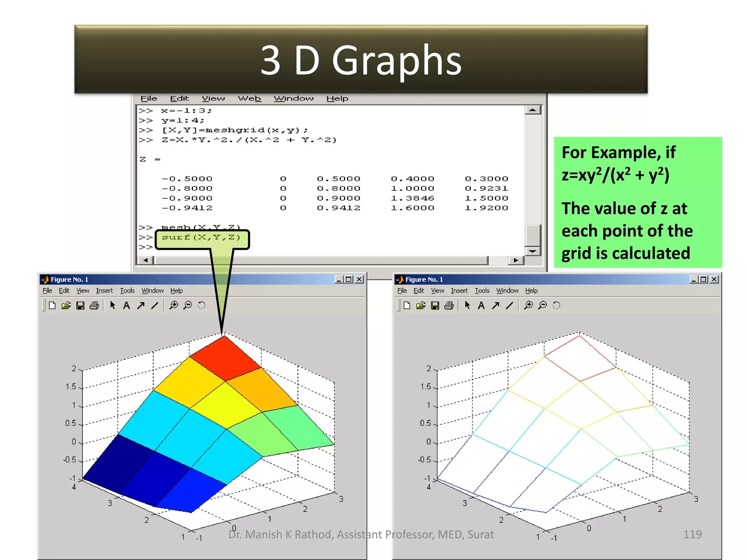The image size is (747, 560).
Task: Open Help menu in left figure window
Action: pos(177,291)
